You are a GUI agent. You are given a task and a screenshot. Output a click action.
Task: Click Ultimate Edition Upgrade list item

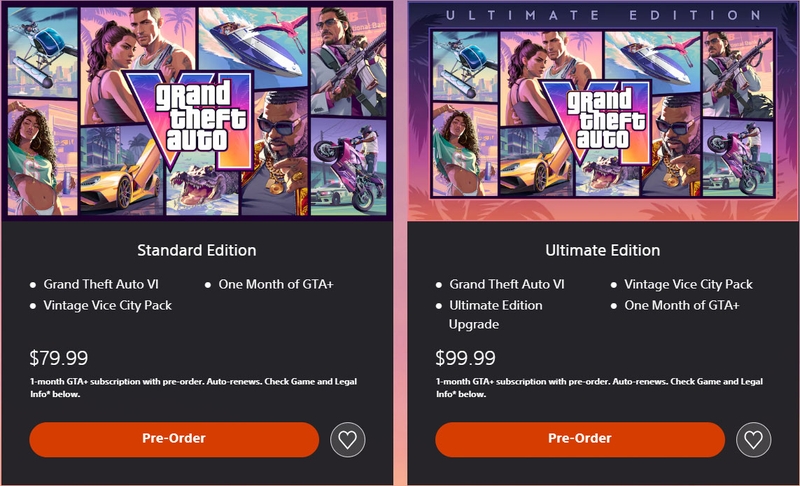coord(495,315)
